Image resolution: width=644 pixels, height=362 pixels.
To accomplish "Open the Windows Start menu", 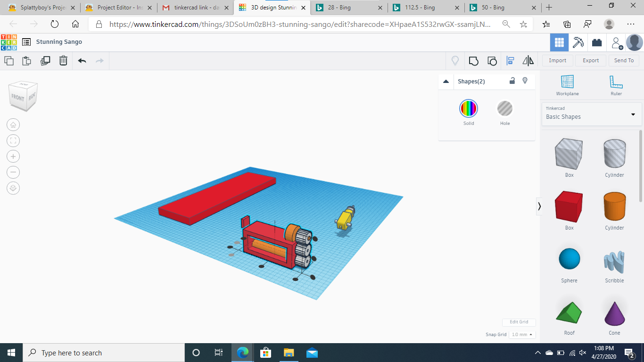I will pyautogui.click(x=11, y=353).
